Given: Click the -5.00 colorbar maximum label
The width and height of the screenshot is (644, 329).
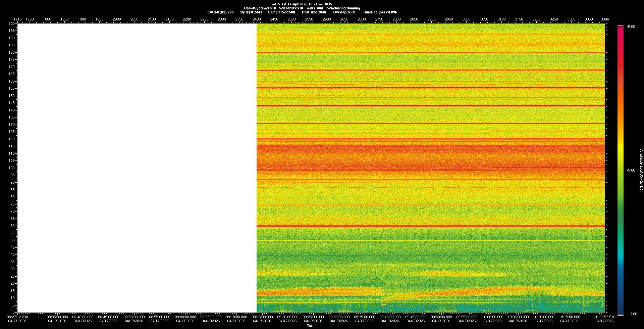Looking at the screenshot, I should pos(631,27).
